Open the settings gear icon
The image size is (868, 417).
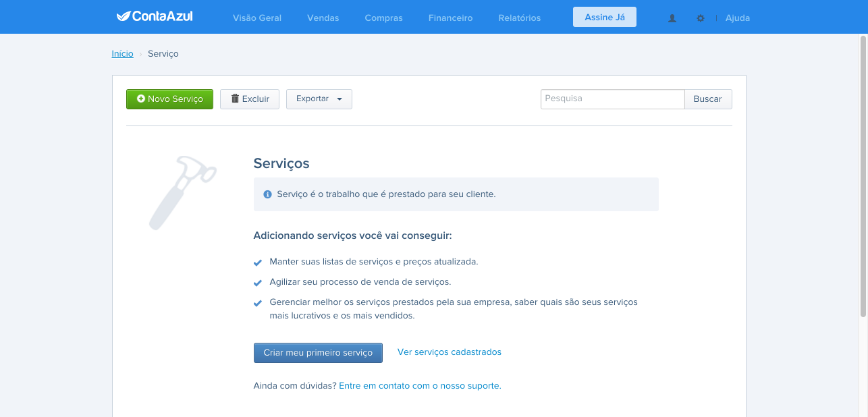coord(701,18)
